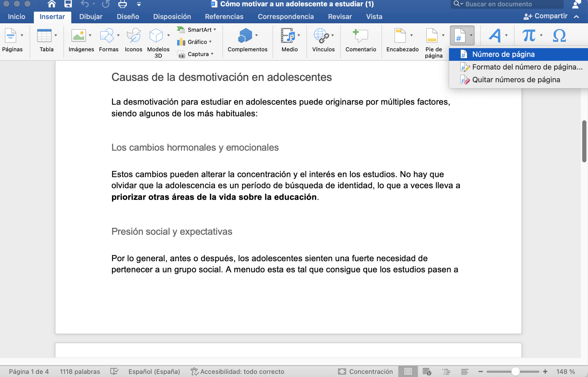Screen dimensions: 588x377
Task: Open the Captura dropdown
Action: pos(212,54)
